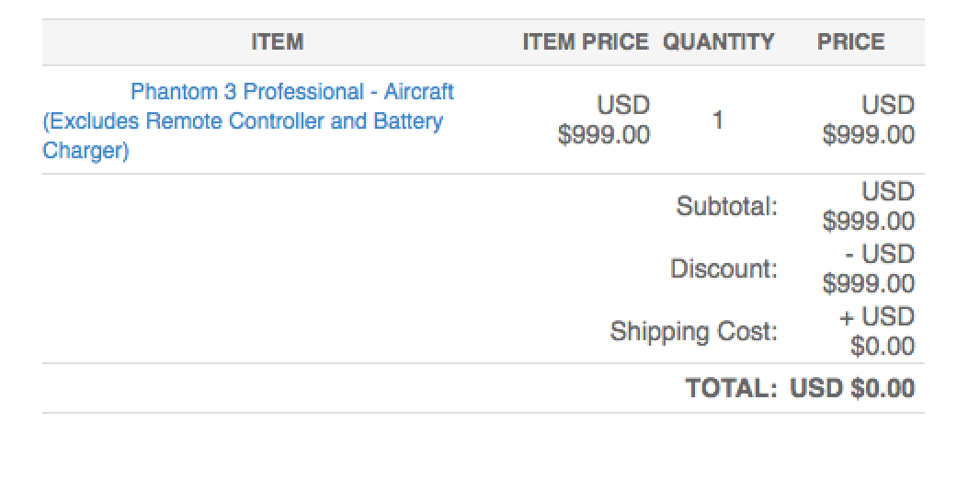
Task: Click the product row price under PRICE column
Action: (x=869, y=120)
